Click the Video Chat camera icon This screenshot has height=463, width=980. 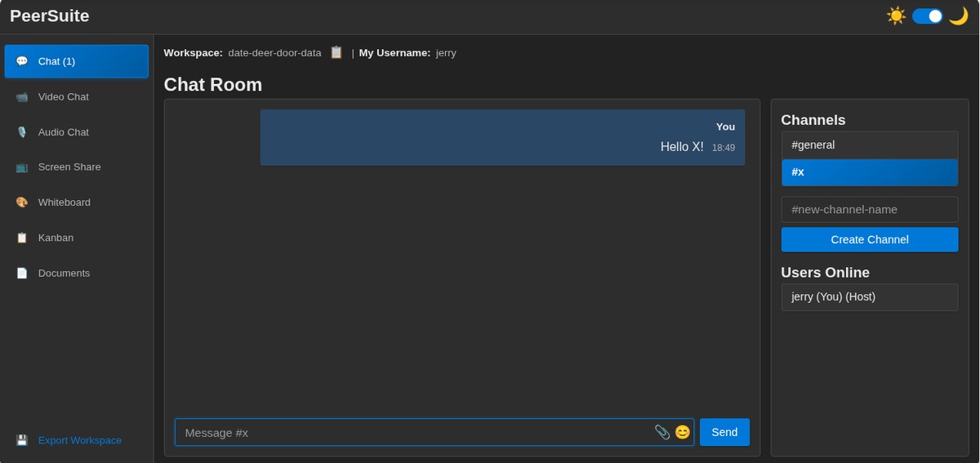tap(22, 97)
